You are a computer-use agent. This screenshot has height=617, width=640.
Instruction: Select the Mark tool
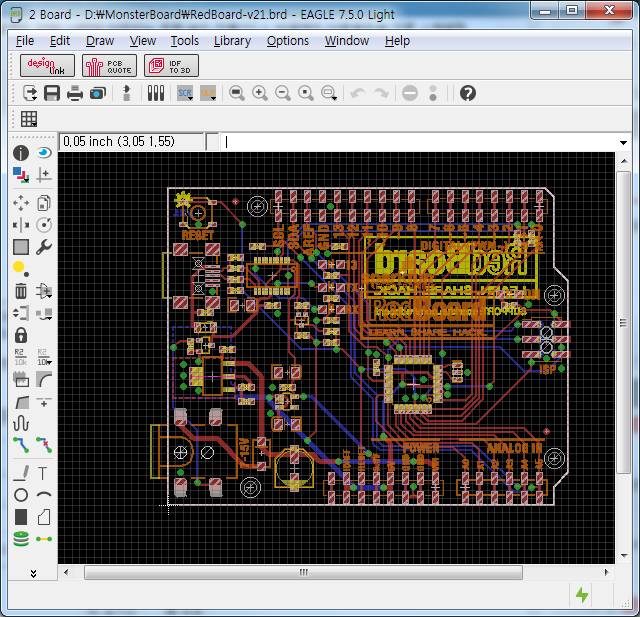tap(44, 175)
